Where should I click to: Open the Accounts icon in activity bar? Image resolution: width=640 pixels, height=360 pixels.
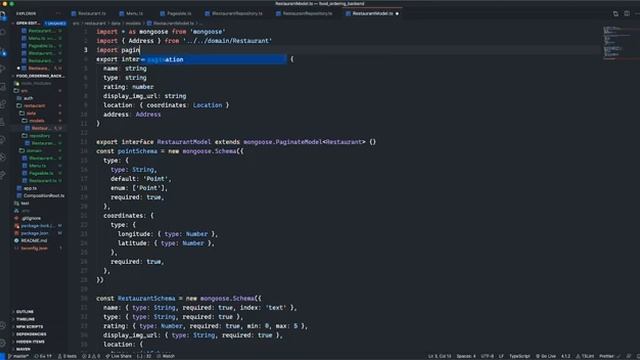3,325
